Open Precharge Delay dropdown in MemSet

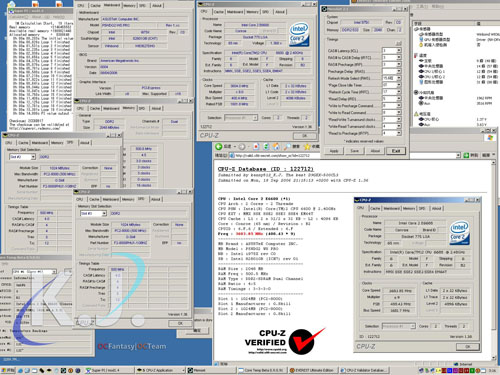tap(399, 71)
